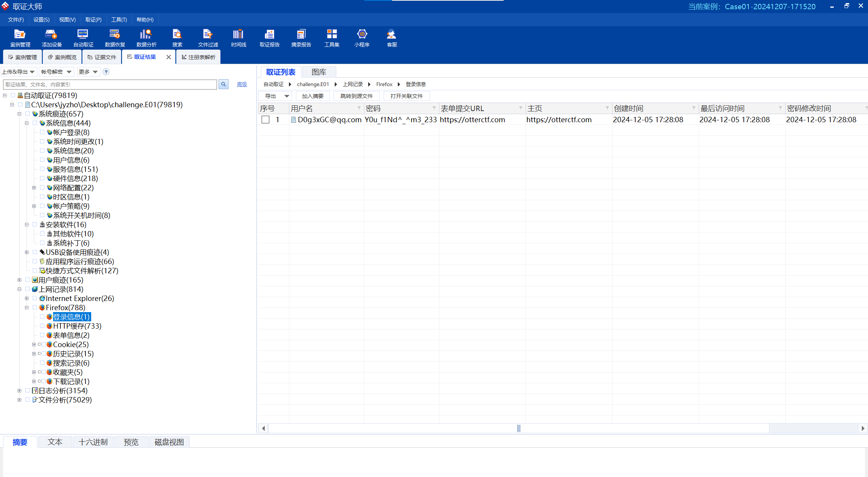The image size is (868, 477).
Task: Tick the checkbox for 帐户登录(8)
Action: click(x=42, y=132)
